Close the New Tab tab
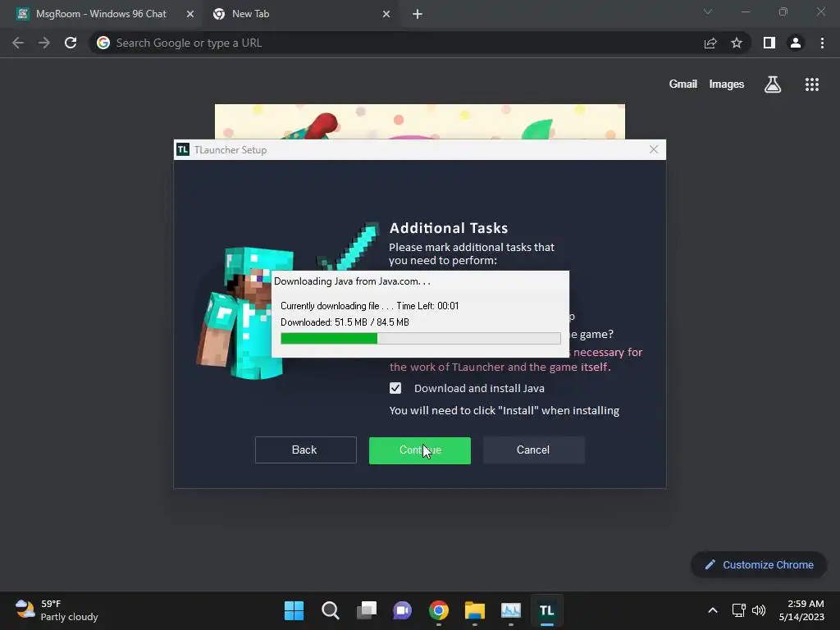This screenshot has width=840, height=630. (386, 14)
